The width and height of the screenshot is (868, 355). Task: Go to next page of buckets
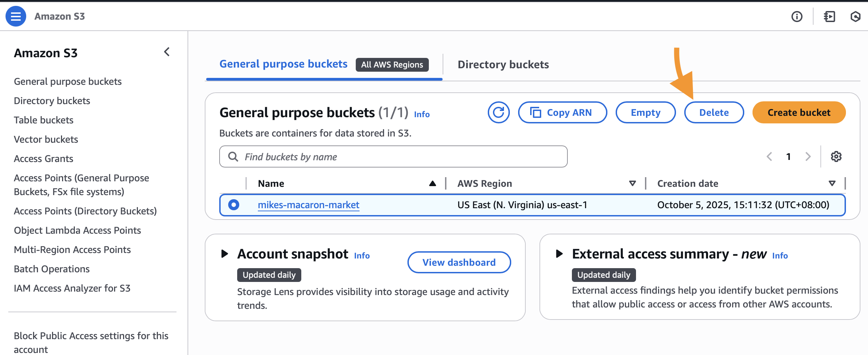pyautogui.click(x=808, y=156)
